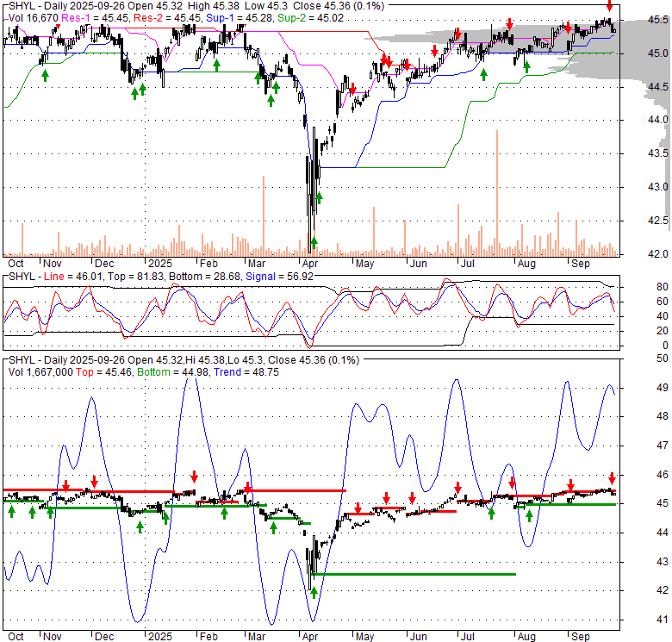Viewport: 672px width, 642px height.
Task: Click the green buy arrow at April low, top chart
Action: click(x=314, y=242)
